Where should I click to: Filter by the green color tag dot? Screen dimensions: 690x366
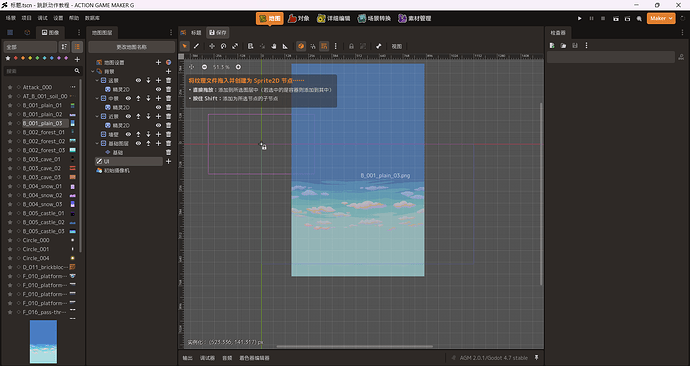tap(37, 58)
